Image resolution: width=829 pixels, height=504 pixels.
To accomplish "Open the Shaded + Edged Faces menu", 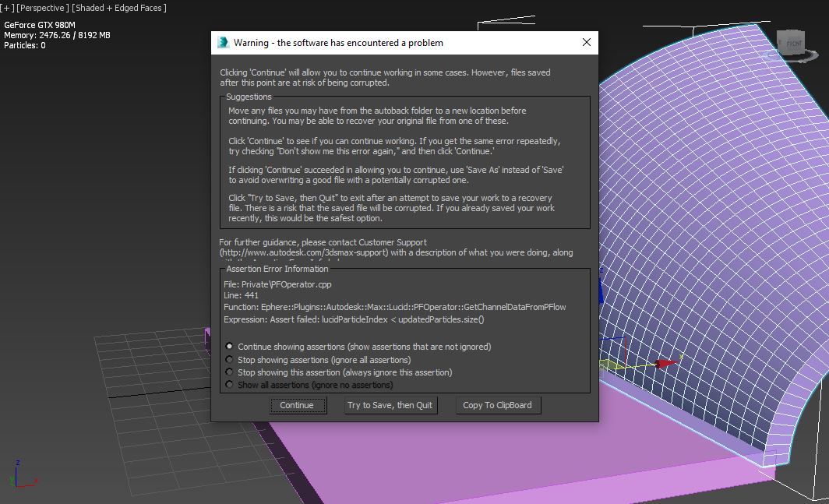I will point(120,8).
